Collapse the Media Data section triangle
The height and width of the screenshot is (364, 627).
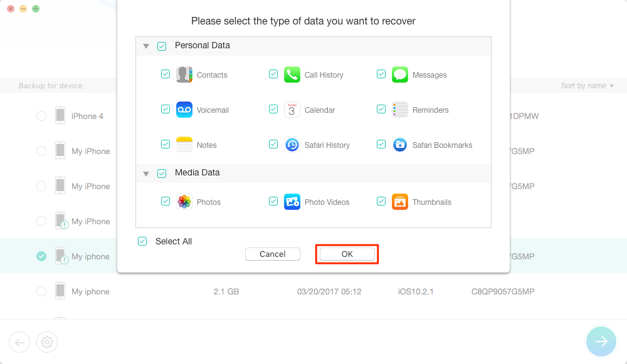146,174
